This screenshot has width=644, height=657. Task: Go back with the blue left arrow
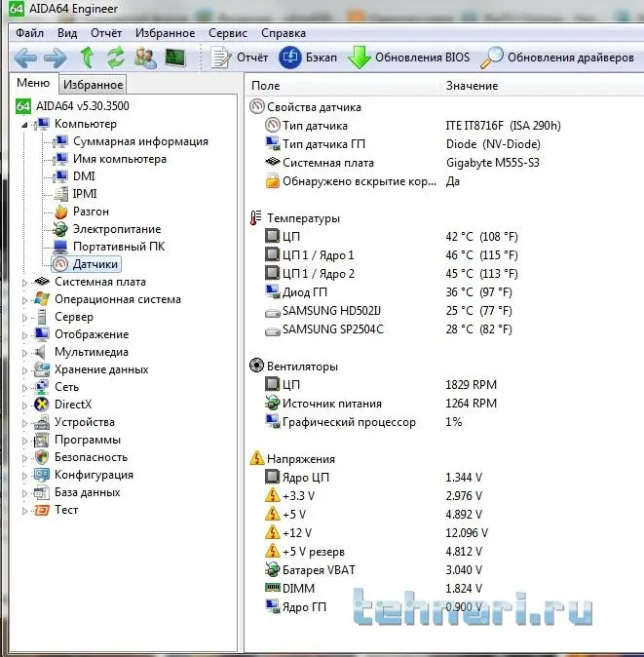[25, 58]
